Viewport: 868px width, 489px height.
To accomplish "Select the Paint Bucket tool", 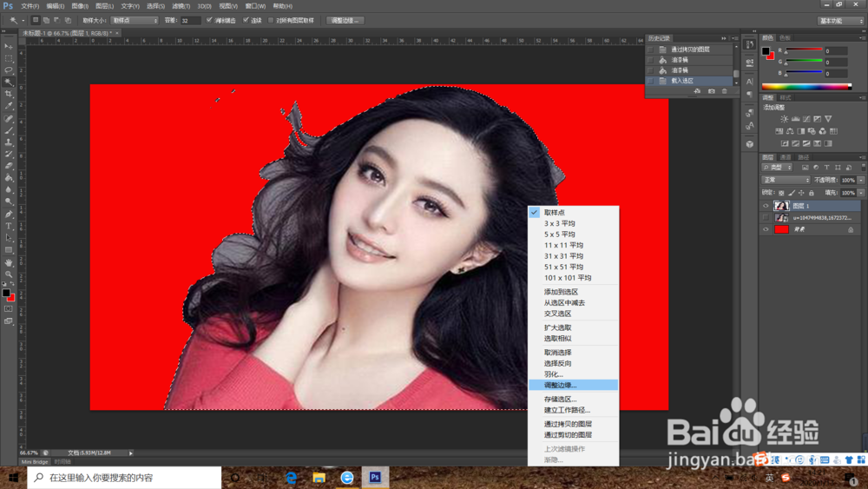I will coord(9,178).
